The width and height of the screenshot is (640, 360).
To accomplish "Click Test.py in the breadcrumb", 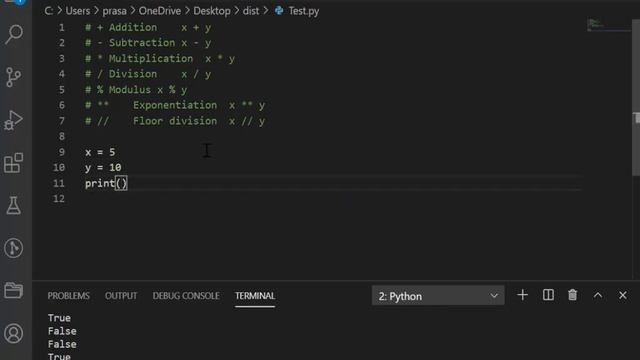I will click(304, 11).
